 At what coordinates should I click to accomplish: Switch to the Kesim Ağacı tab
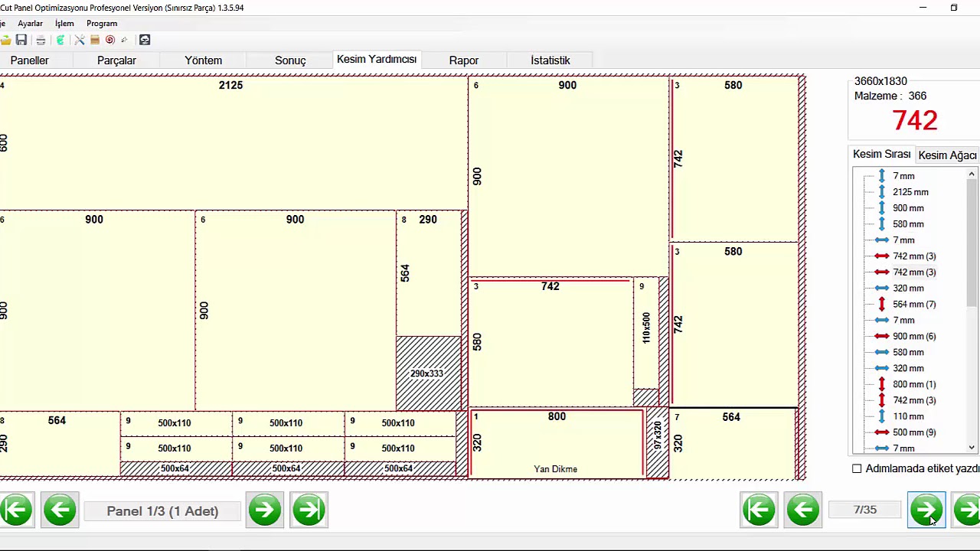947,155
